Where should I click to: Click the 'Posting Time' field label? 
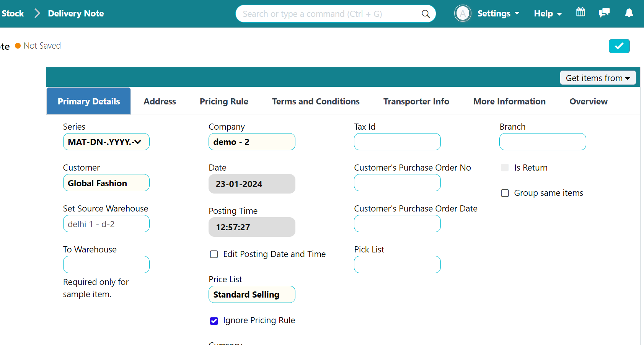(x=233, y=211)
